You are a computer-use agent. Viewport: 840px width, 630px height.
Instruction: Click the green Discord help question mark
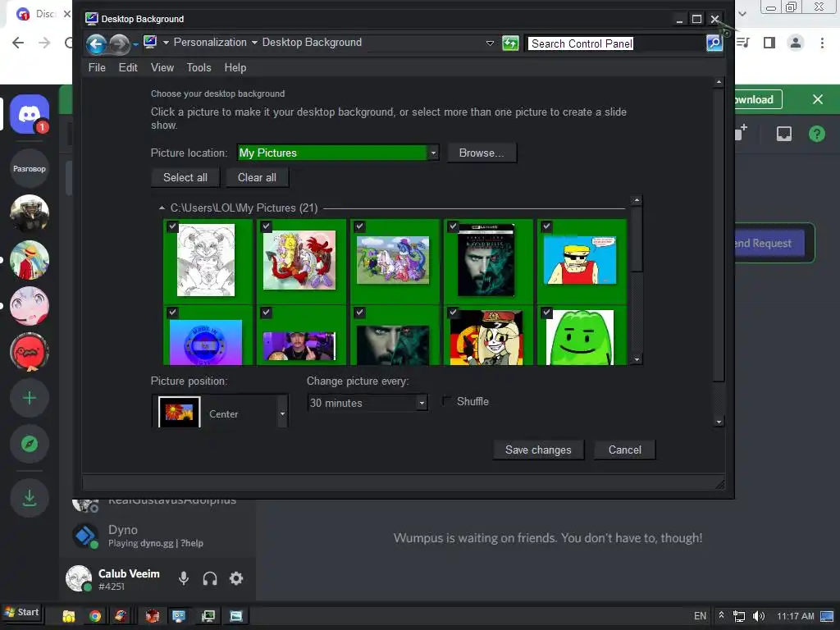pyautogui.click(x=817, y=134)
